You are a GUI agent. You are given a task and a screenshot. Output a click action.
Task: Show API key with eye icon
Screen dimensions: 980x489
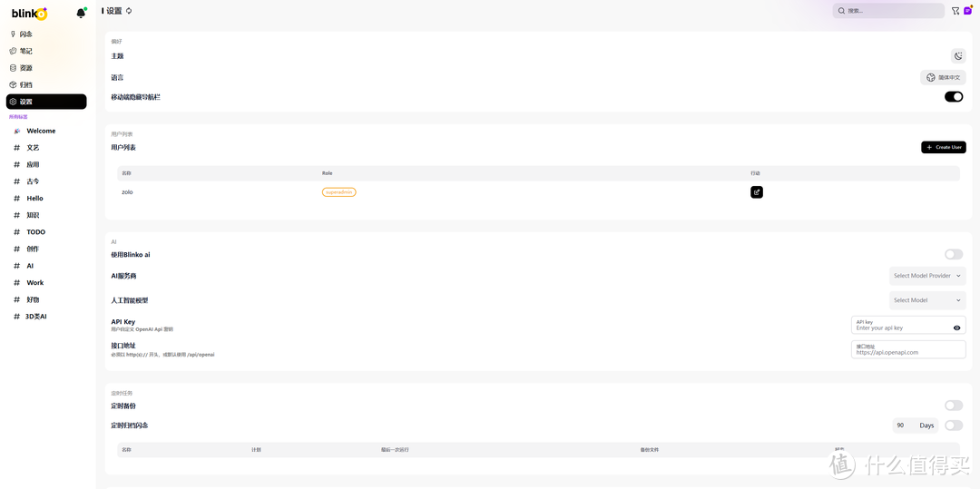click(956, 328)
